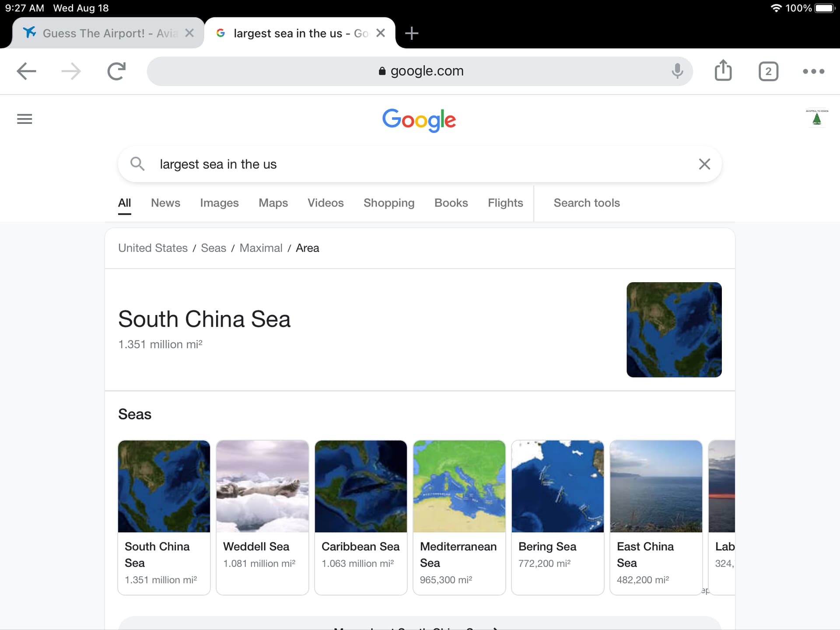Tap the microphone voice search icon

click(x=677, y=71)
